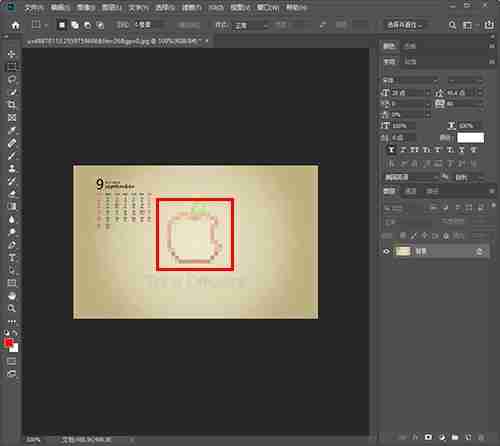Viewport: 500px width, 446px height.
Task: Select the History Brush tool
Action: (12, 181)
